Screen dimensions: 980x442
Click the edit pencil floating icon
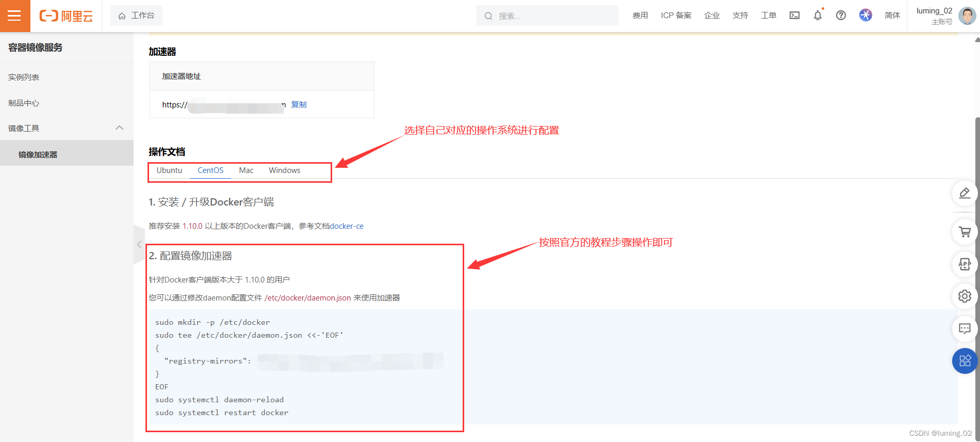point(965,193)
